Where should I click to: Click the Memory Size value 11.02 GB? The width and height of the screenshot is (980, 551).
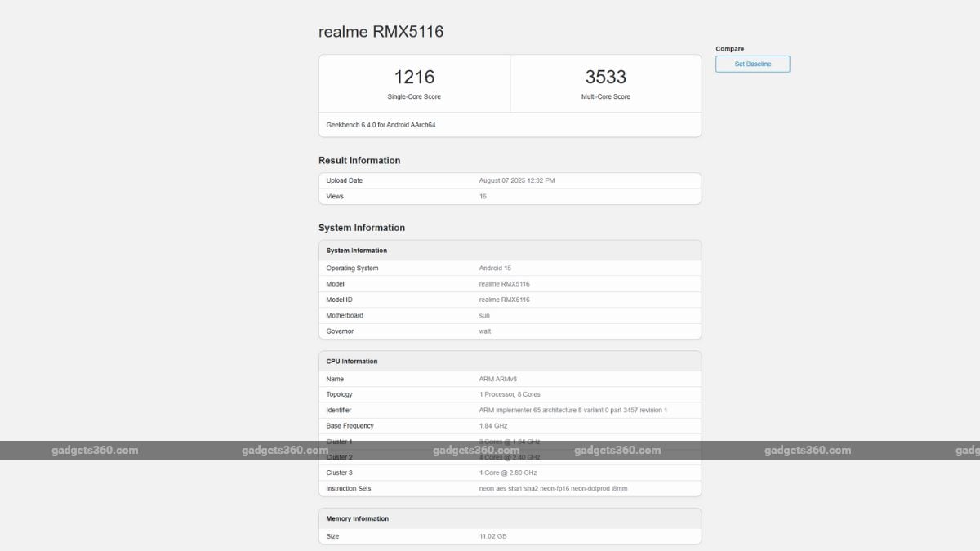pyautogui.click(x=492, y=536)
